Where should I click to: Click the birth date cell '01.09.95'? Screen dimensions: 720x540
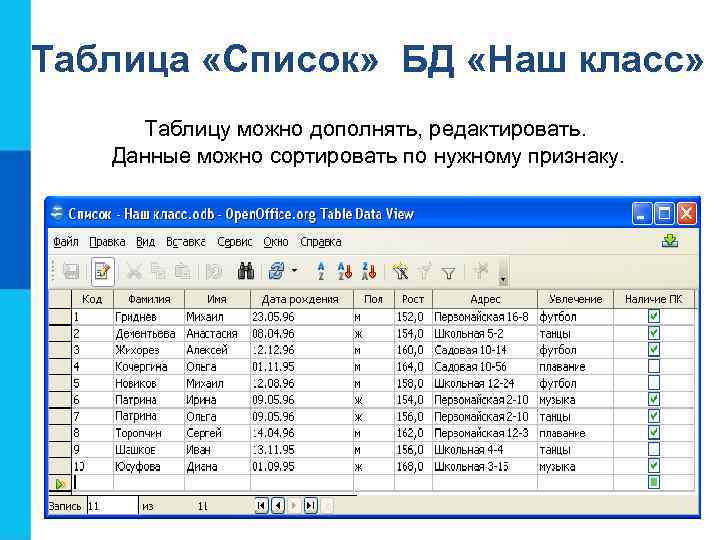tap(301, 467)
